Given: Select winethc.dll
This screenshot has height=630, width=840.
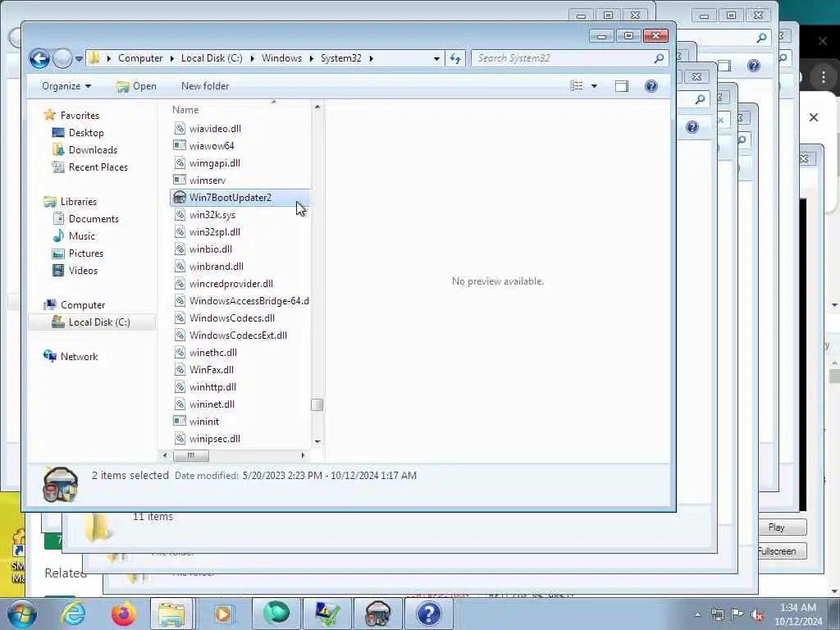Looking at the screenshot, I should point(212,353).
